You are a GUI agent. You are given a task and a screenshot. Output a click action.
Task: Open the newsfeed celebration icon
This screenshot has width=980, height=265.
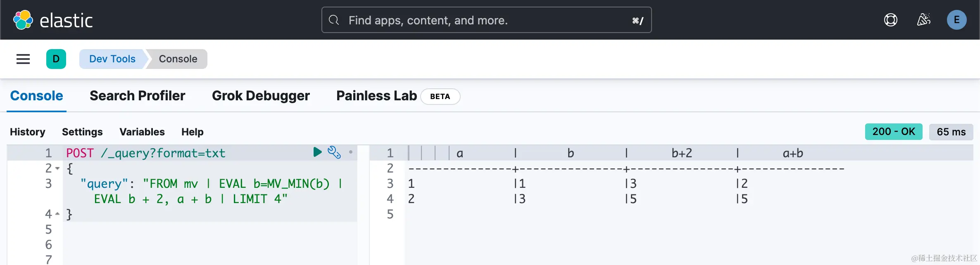click(x=923, y=20)
